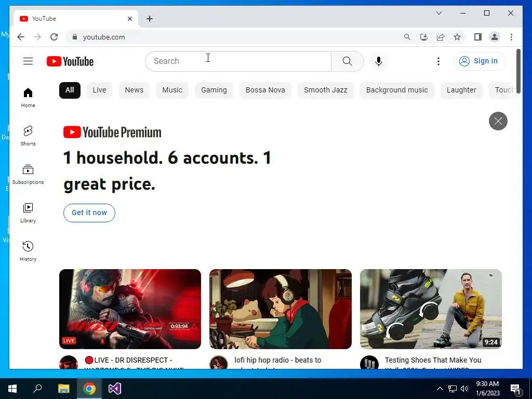Open Subscriptions in the sidebar
Viewport: 532px width, 399px height.
pos(28,175)
